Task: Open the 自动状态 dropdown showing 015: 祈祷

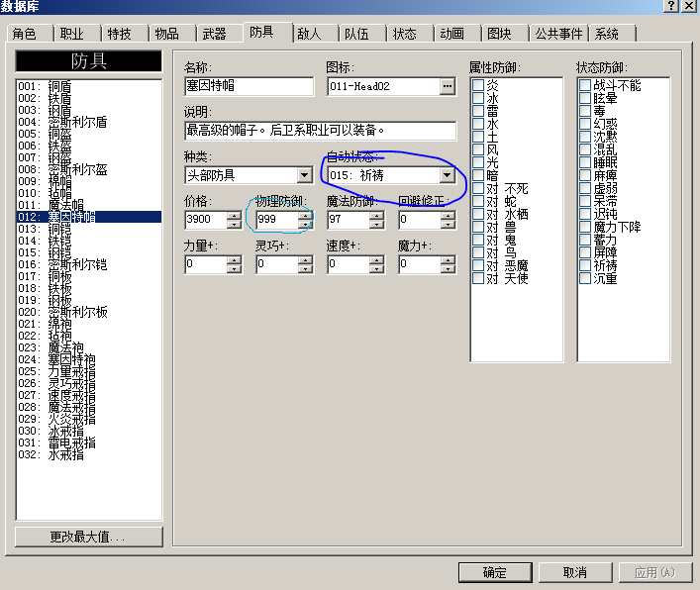Action: pyautogui.click(x=447, y=175)
